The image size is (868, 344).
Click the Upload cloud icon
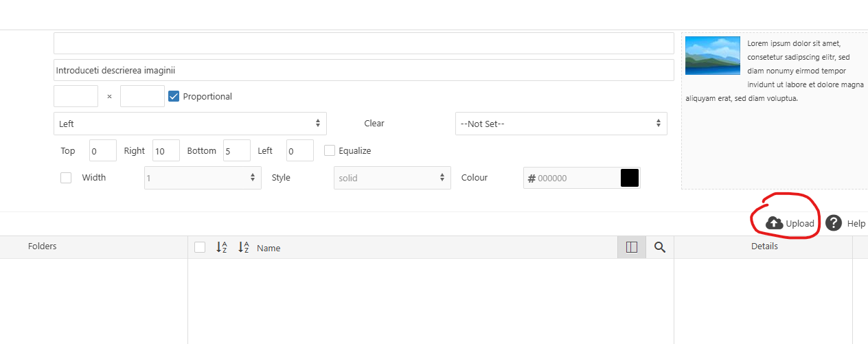pyautogui.click(x=775, y=223)
